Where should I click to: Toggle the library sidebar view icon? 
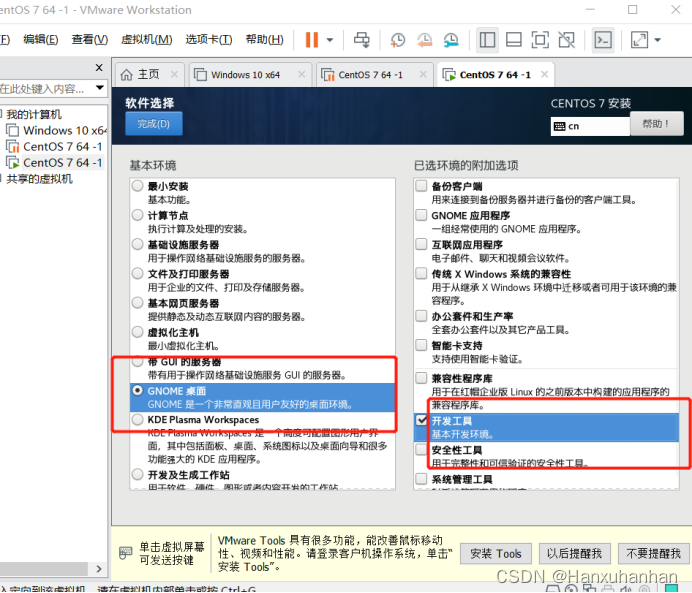[x=487, y=40]
